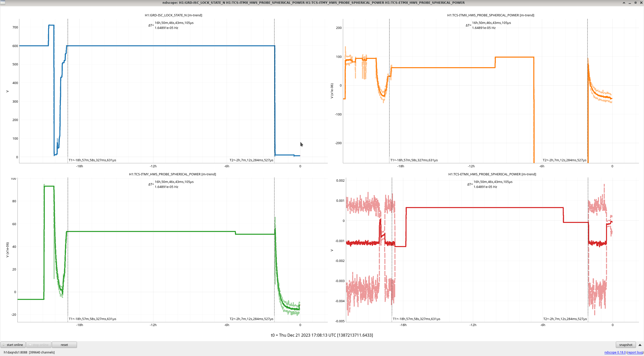This screenshot has width=644, height=356.
Task: Click the ΔT readout in ETMX plot
Action: click(490, 184)
